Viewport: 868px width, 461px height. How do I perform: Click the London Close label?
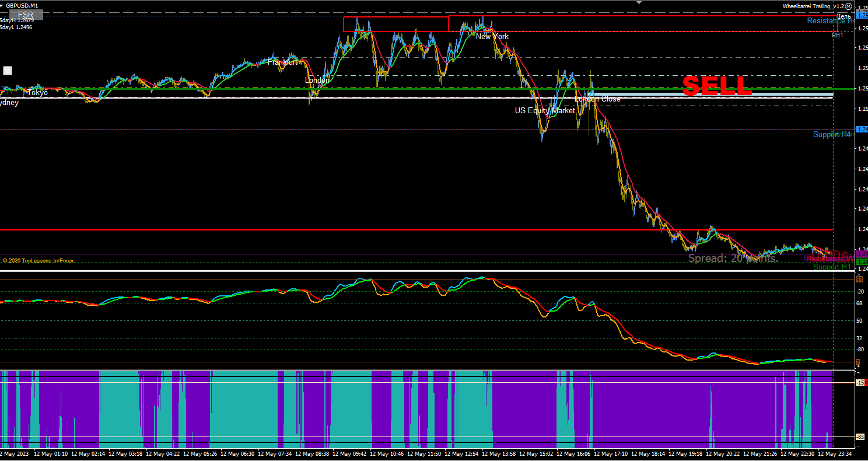click(597, 99)
